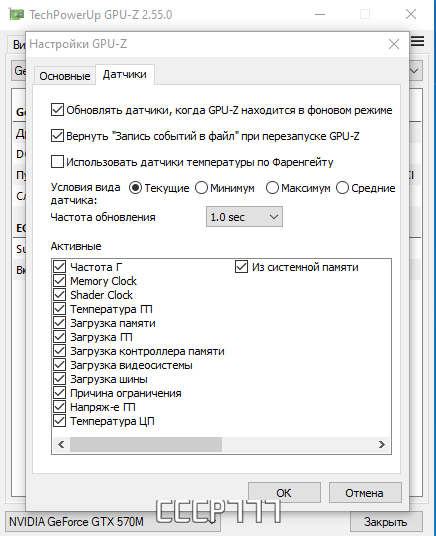Uncheck the Напряж-е ГП sensor

(x=60, y=407)
